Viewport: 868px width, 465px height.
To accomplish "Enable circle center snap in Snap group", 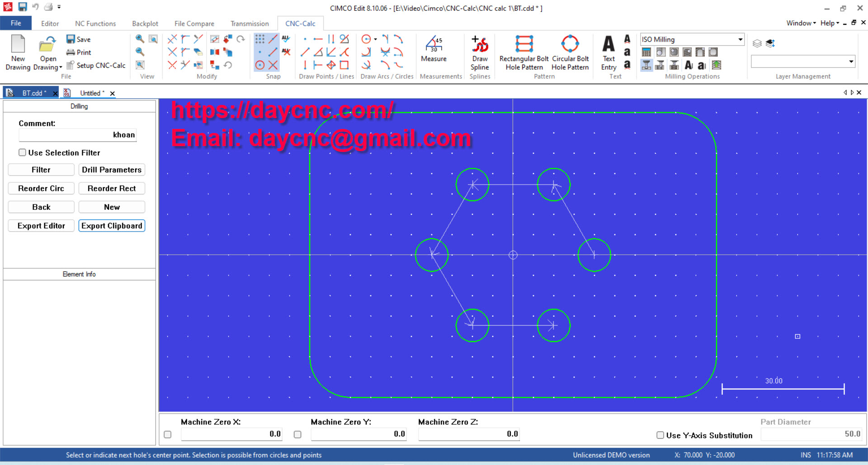I will click(260, 65).
